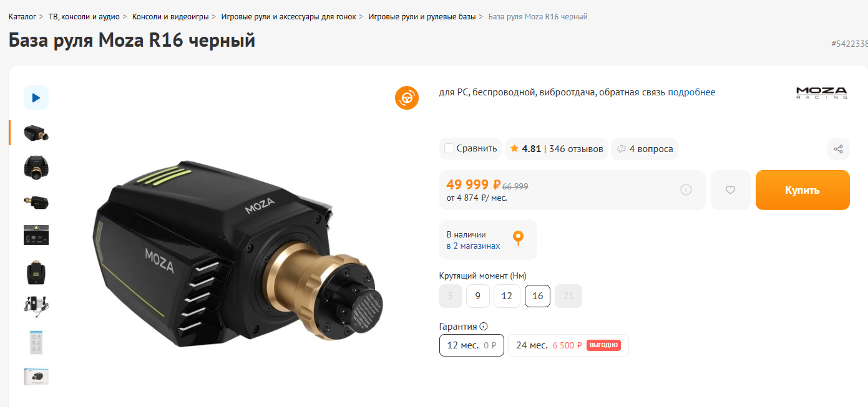The height and width of the screenshot is (407, 868).
Task: Click the Купить button
Action: point(802,190)
